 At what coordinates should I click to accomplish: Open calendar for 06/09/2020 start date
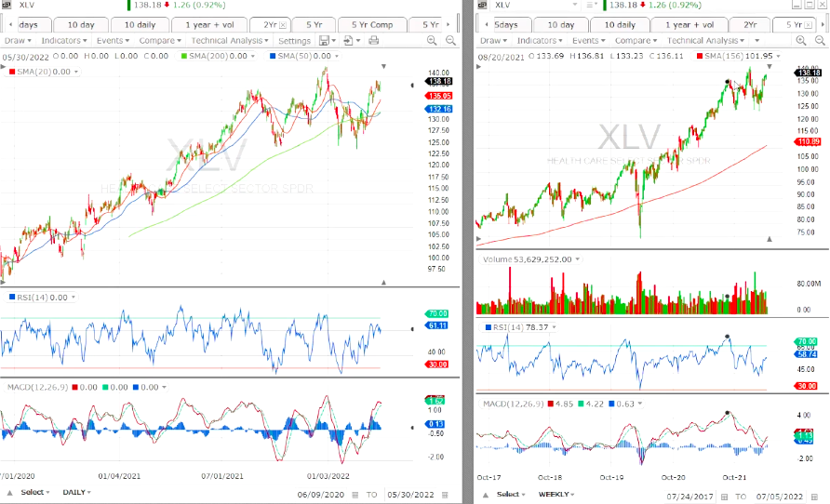click(355, 495)
